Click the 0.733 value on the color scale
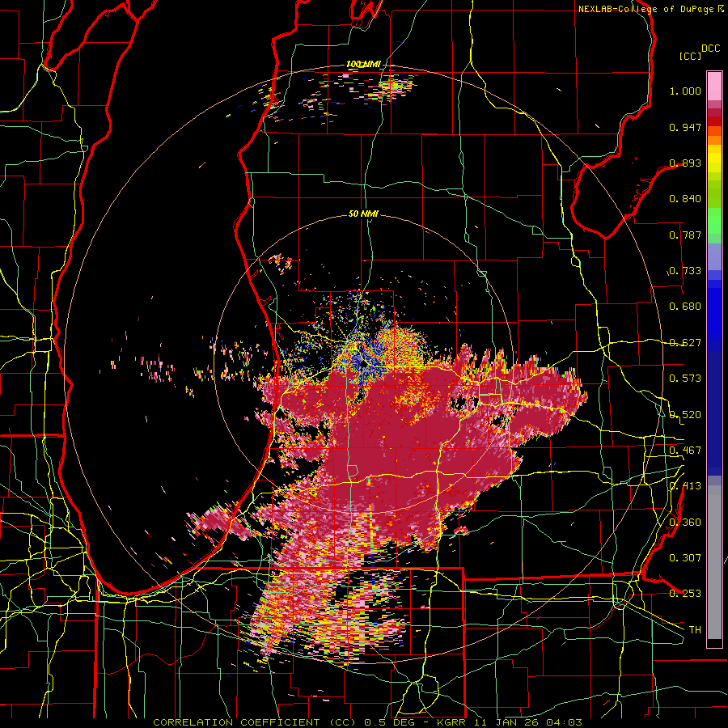The width and height of the screenshot is (728, 728). (x=685, y=271)
